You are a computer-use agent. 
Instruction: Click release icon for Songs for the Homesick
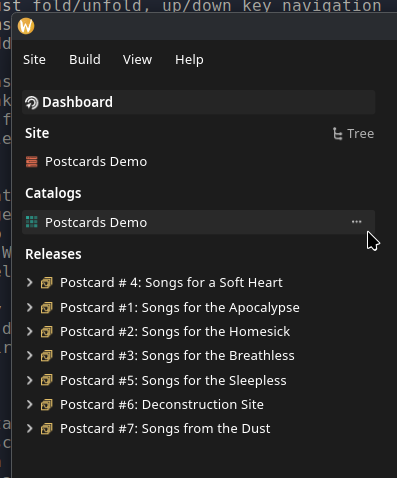coord(47,332)
